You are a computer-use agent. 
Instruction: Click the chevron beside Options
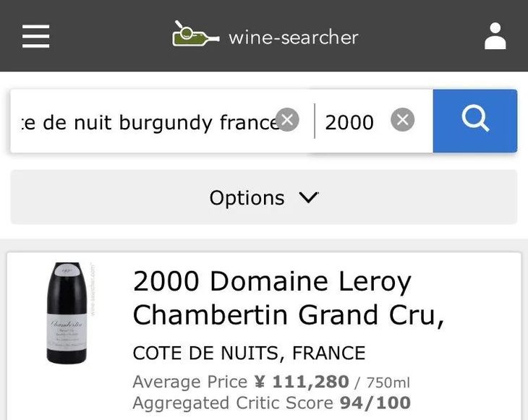tap(308, 197)
